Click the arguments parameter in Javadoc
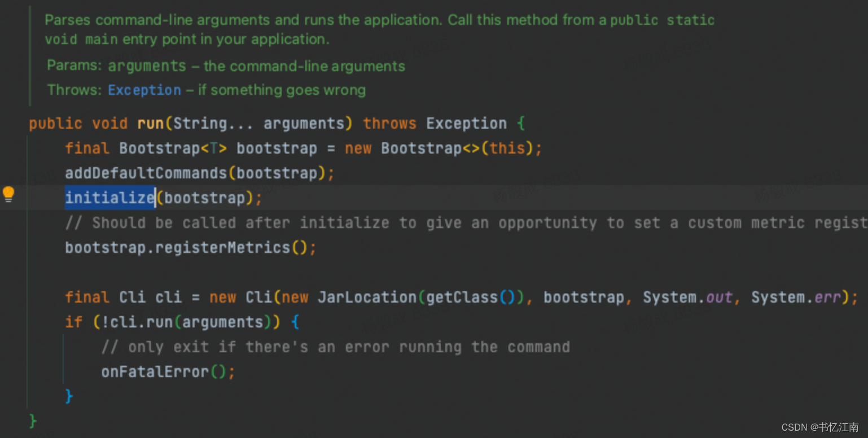The image size is (868, 438). pos(146,65)
